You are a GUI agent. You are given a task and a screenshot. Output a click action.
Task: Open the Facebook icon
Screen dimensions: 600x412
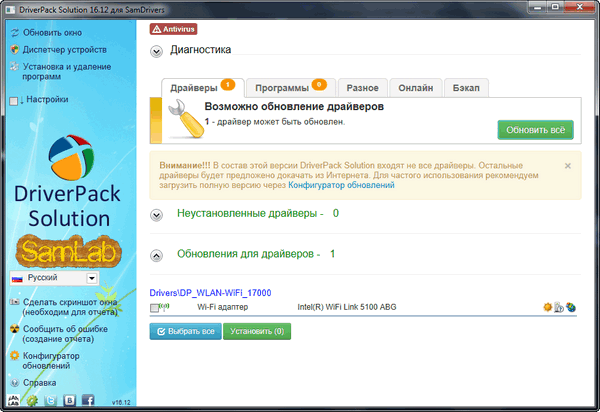click(88, 401)
